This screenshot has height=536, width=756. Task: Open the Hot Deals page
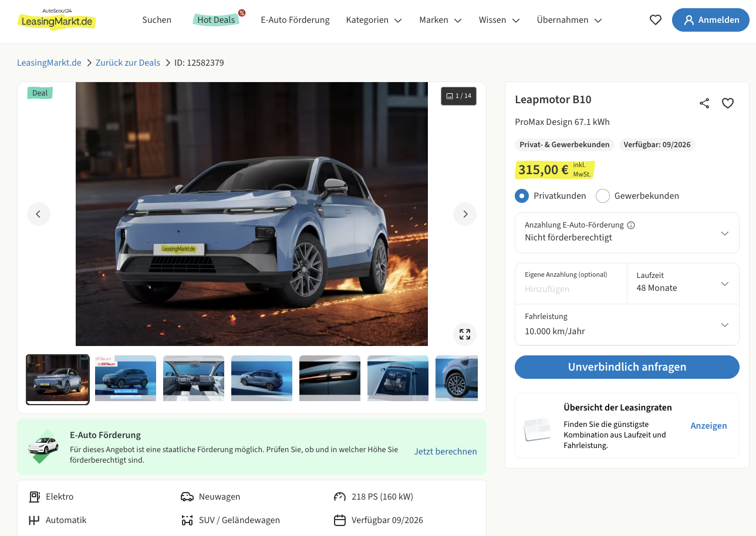pyautogui.click(x=216, y=20)
